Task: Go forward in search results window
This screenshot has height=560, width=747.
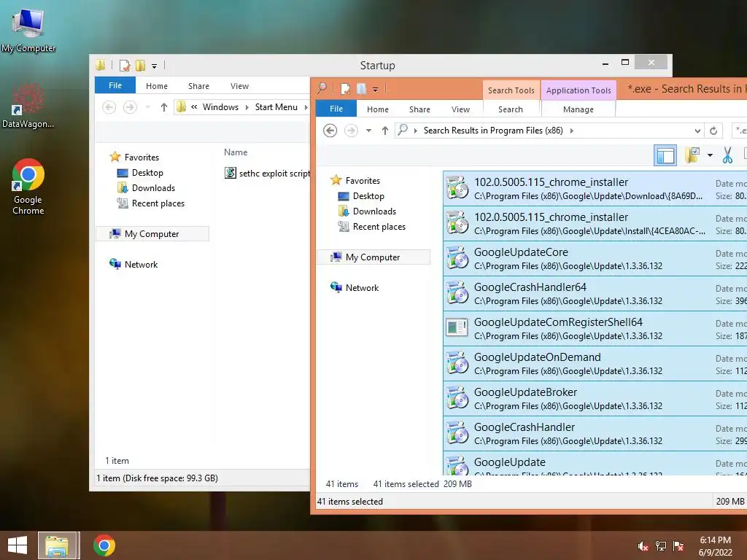Action: (351, 131)
